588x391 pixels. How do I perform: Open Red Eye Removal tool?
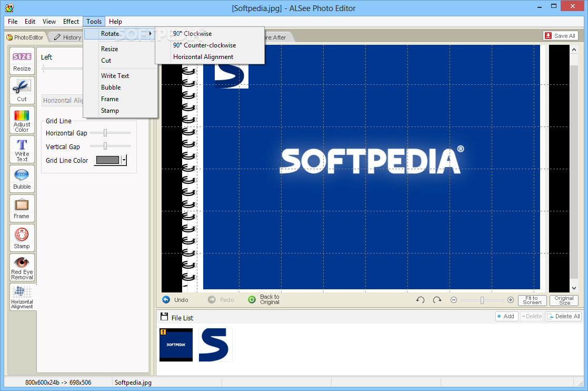point(22,268)
